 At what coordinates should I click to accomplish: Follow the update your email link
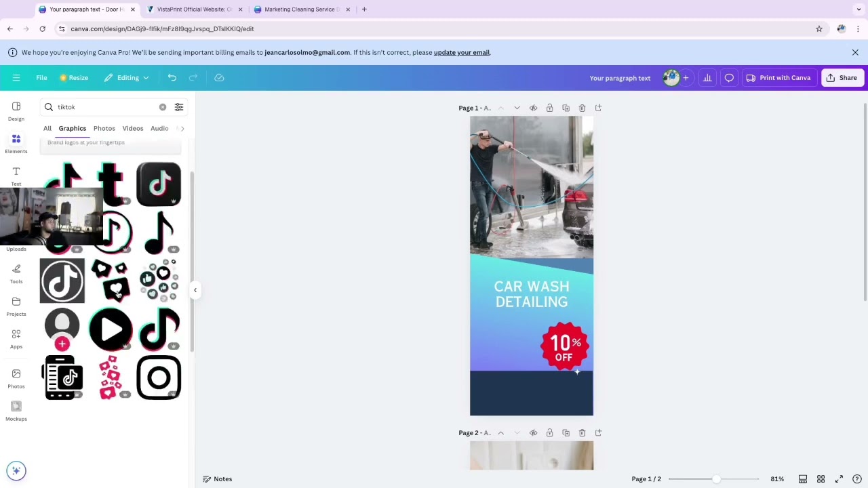461,52
